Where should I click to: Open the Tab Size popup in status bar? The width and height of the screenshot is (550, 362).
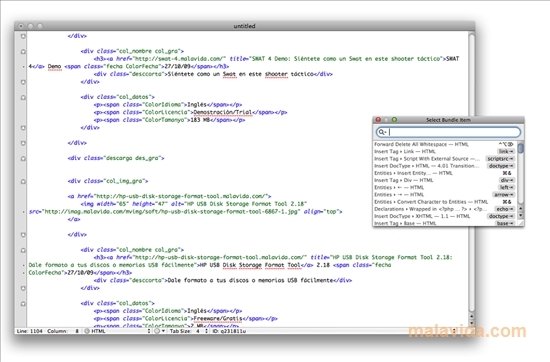point(189,331)
